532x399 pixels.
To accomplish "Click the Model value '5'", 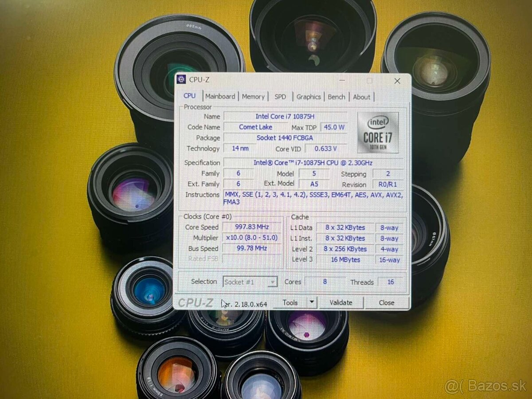I will pos(314,174).
